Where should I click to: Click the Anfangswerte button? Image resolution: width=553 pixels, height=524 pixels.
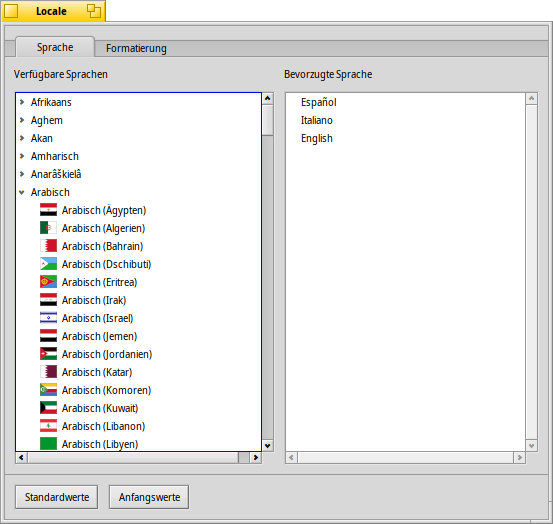click(x=149, y=497)
